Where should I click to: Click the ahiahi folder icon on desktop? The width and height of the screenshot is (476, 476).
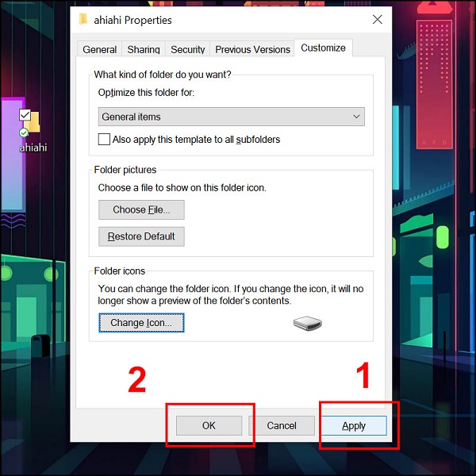[x=33, y=122]
